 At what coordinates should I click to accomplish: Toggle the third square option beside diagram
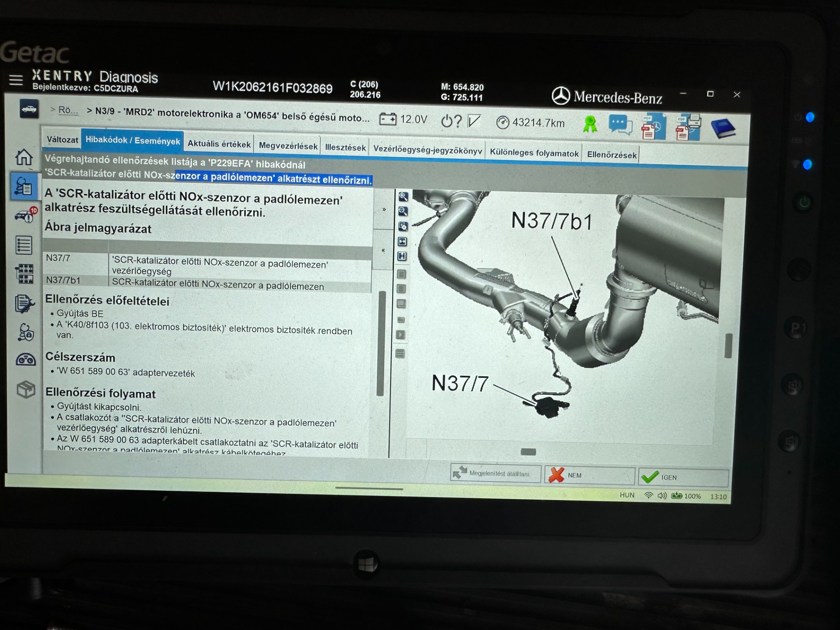[401, 304]
